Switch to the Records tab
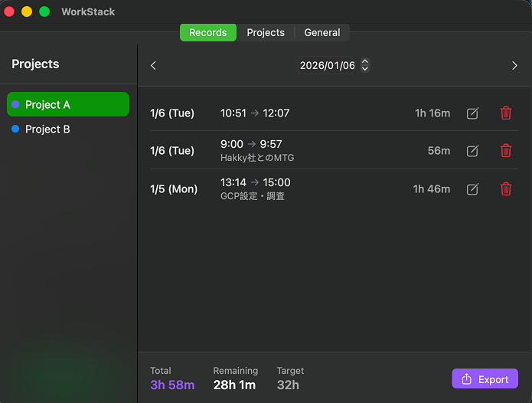 click(x=208, y=33)
